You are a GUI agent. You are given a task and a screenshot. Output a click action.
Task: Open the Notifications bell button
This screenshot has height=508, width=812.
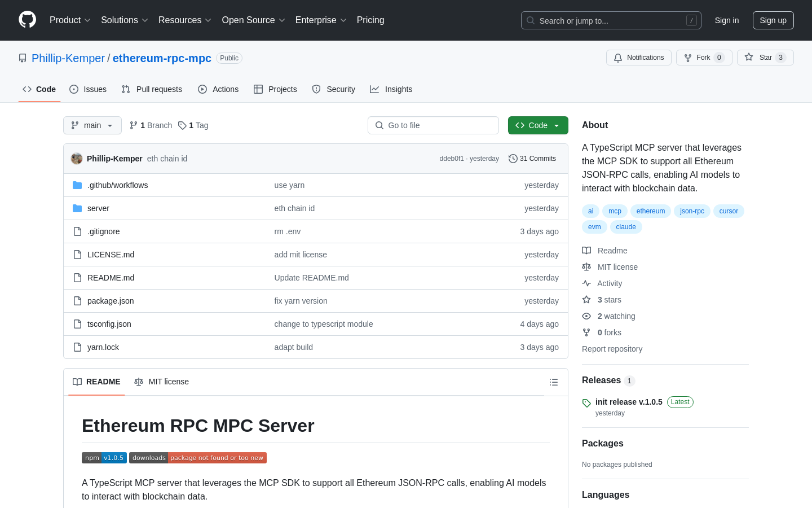[x=639, y=58]
